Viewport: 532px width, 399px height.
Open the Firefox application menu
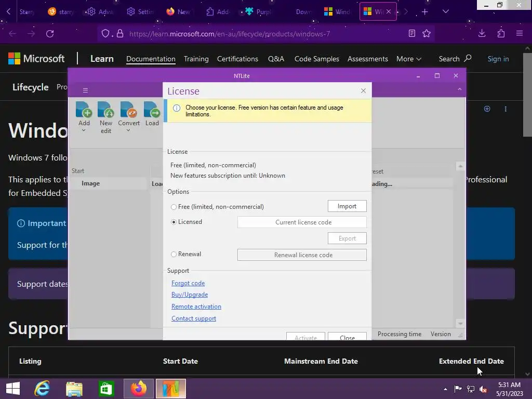click(519, 33)
